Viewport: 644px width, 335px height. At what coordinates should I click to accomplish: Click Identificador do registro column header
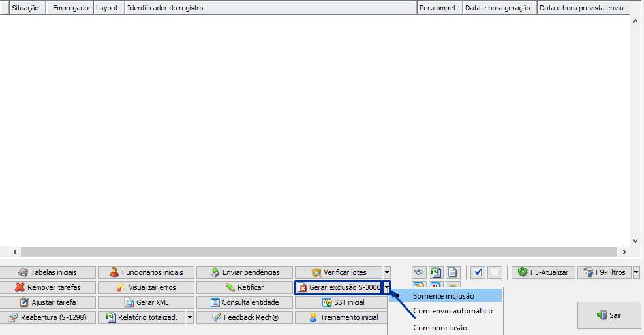pyautogui.click(x=271, y=8)
